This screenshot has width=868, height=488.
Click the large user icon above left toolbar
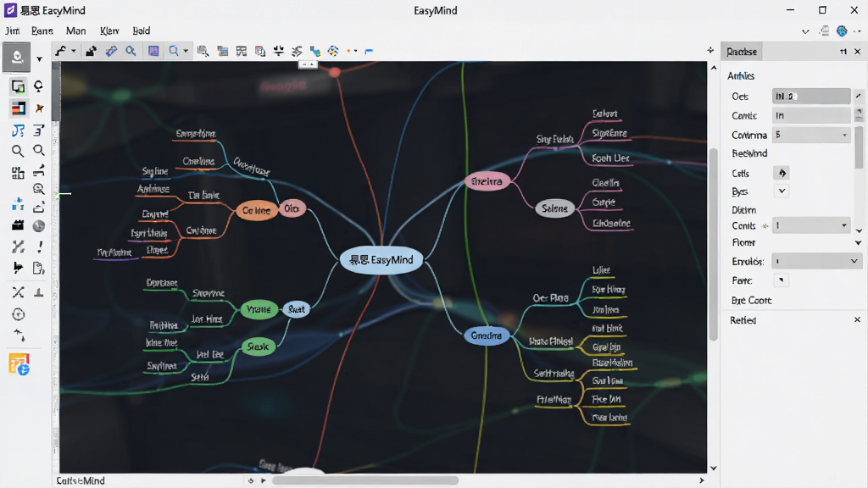[17, 58]
